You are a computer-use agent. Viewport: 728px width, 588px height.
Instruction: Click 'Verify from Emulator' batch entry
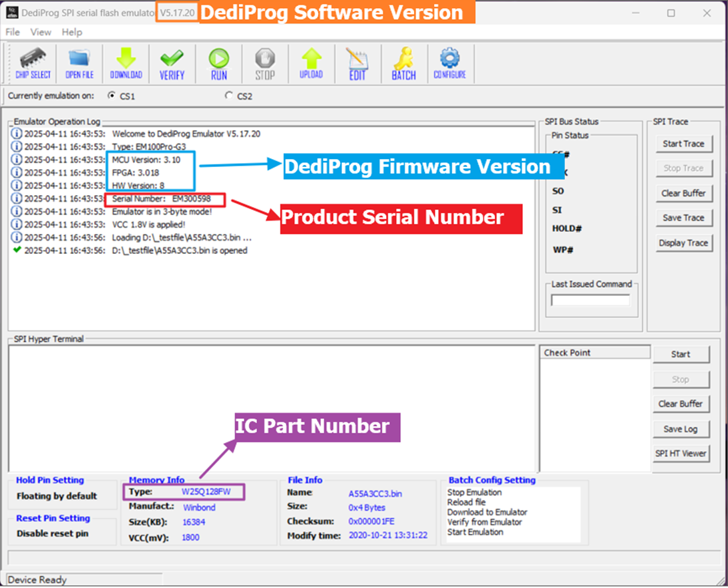(485, 523)
